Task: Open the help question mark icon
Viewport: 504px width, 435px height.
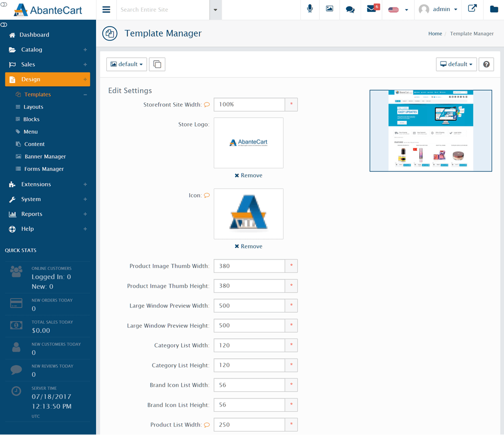Action: 486,65
